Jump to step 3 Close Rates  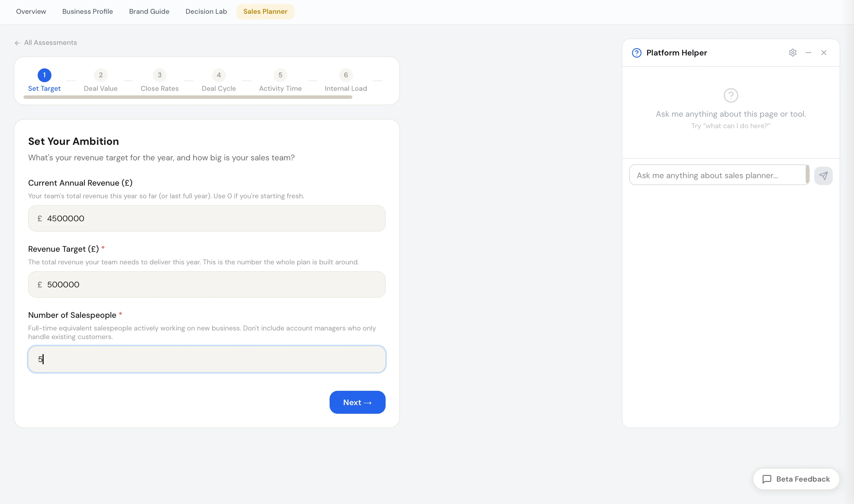click(x=159, y=75)
